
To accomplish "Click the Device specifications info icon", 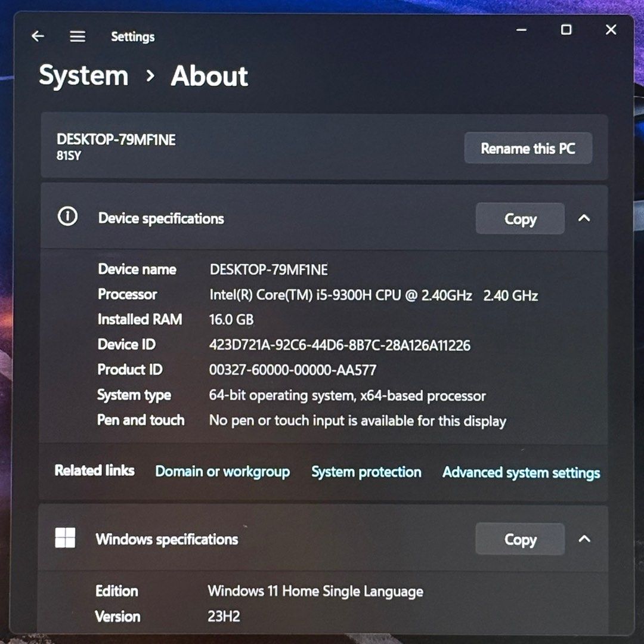I will pos(67,217).
